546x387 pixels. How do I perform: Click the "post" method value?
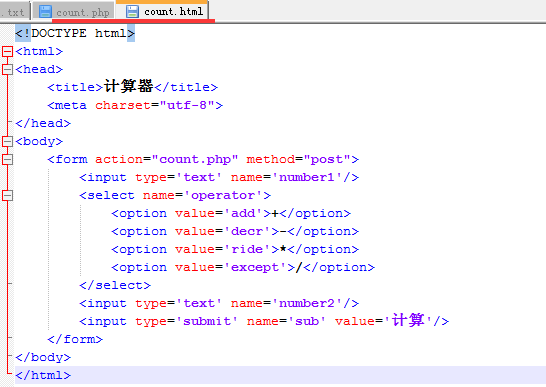click(327, 160)
